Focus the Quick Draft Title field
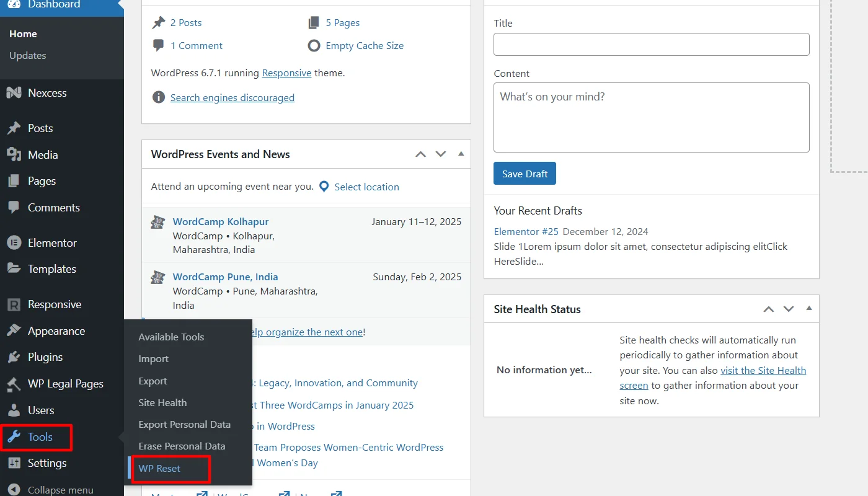This screenshot has width=868, height=496. click(x=652, y=45)
